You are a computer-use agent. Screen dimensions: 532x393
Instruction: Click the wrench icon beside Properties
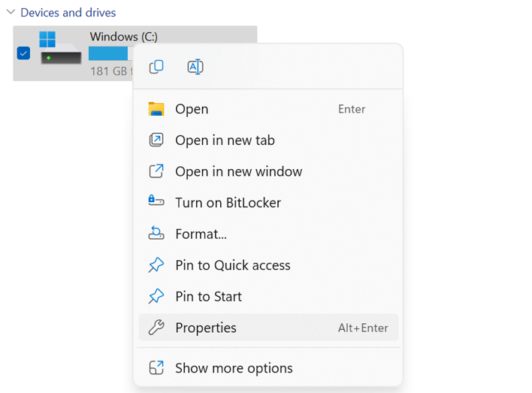click(156, 328)
